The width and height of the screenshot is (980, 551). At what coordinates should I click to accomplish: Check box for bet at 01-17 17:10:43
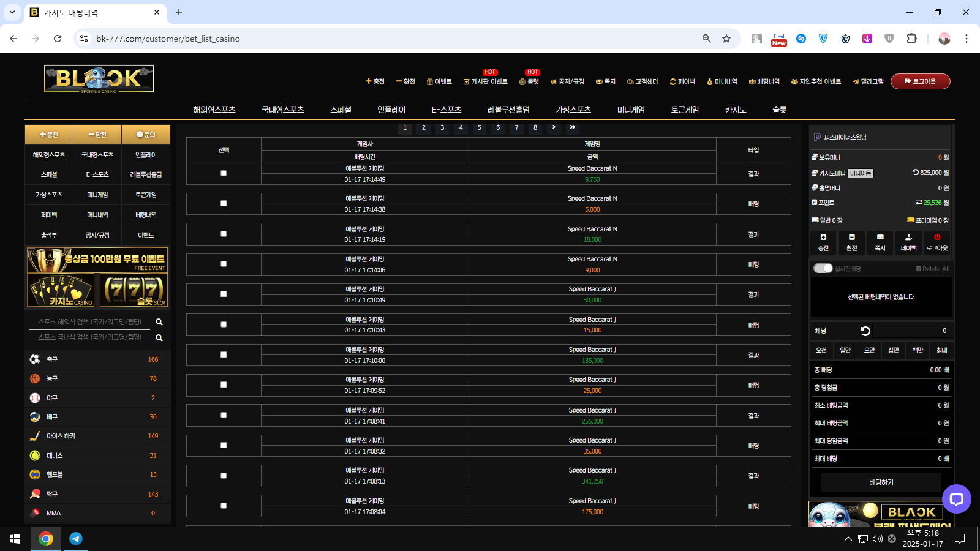click(x=224, y=324)
